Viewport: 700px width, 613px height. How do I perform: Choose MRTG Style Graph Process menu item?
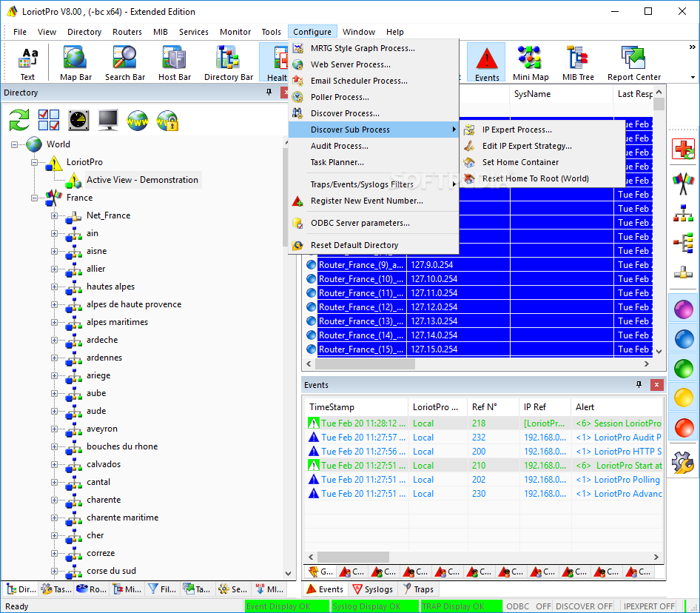tap(374, 48)
